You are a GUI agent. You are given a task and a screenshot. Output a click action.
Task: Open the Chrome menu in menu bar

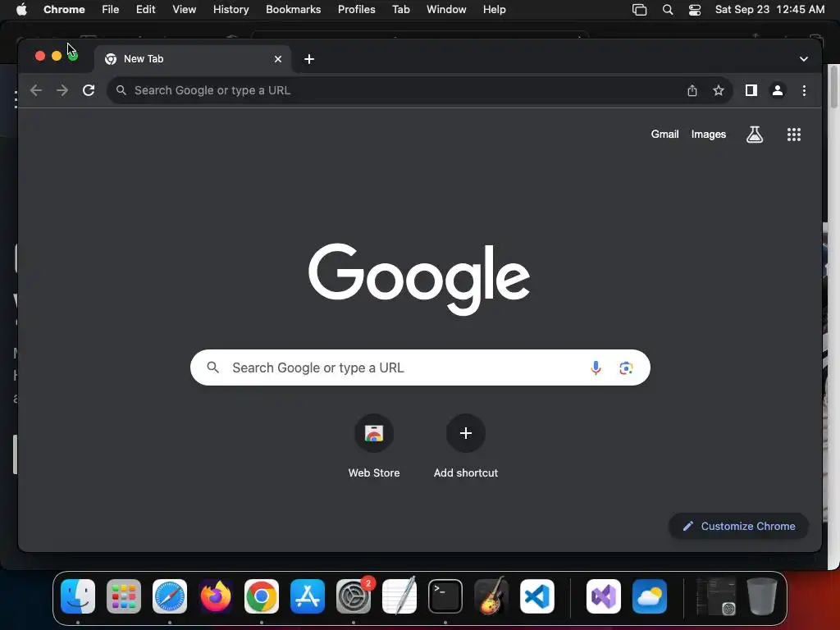coord(64,10)
